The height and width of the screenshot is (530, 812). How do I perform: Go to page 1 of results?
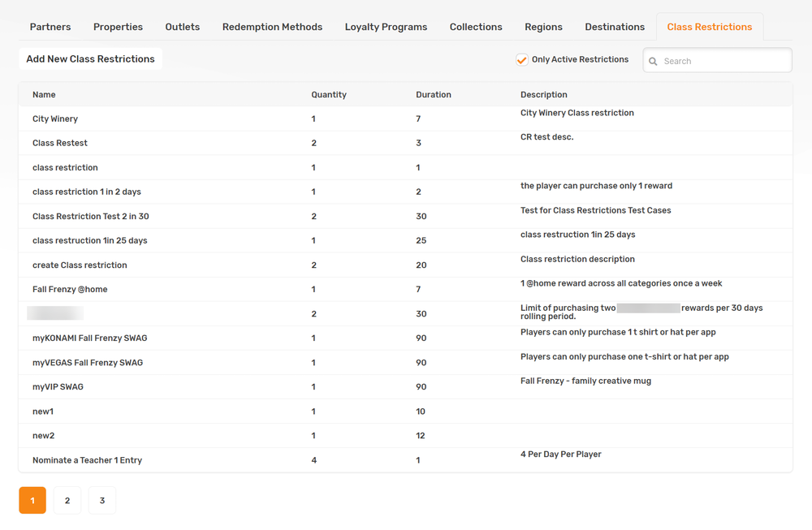coord(32,501)
